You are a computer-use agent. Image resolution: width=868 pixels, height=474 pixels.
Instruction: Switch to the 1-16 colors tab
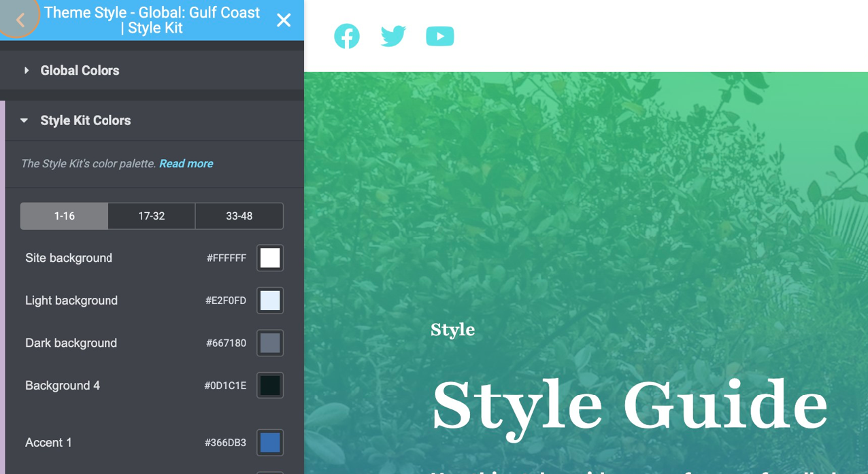pos(64,216)
